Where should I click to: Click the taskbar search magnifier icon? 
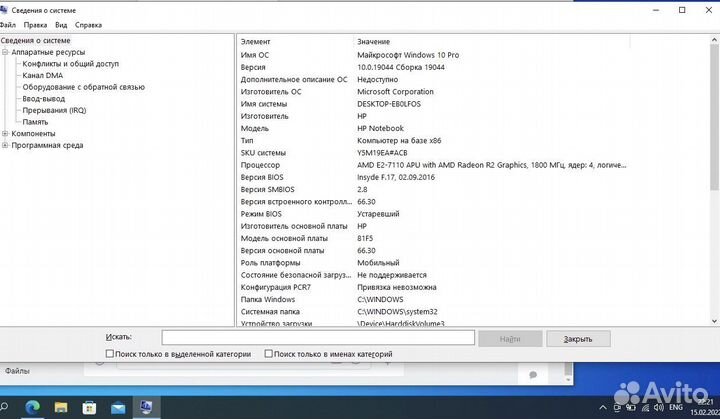pyautogui.click(x=4, y=407)
